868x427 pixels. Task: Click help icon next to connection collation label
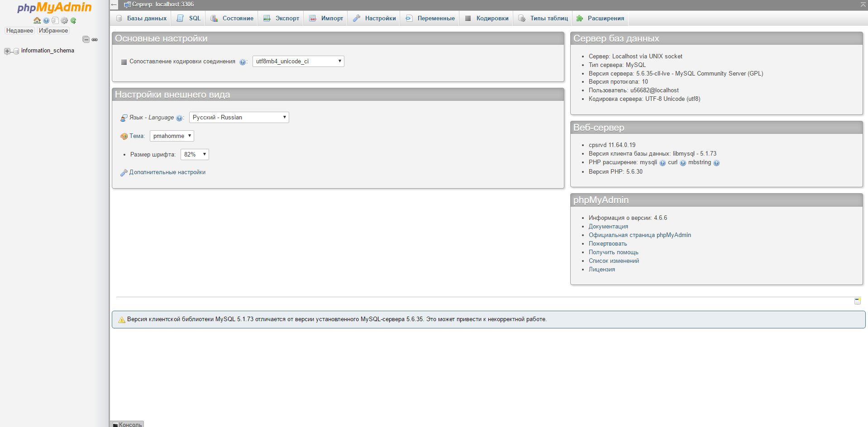(x=243, y=62)
